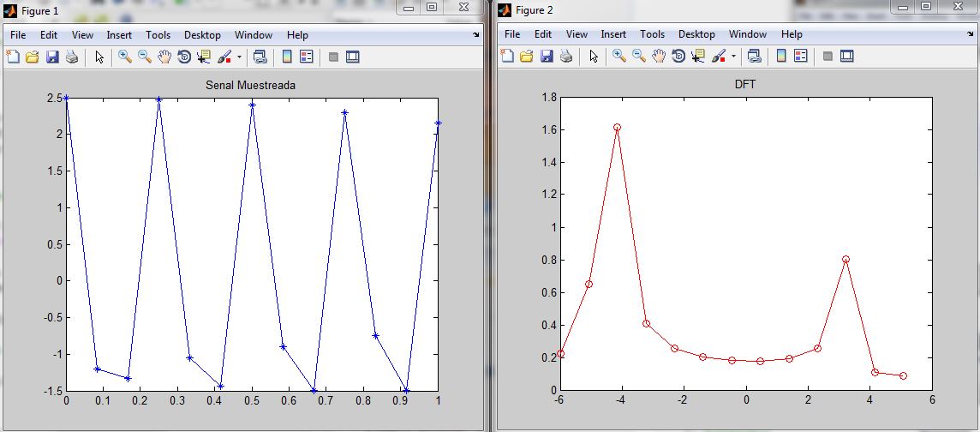Click the DFT peak marker near 1.6
The image size is (980, 432).
pyautogui.click(x=617, y=127)
